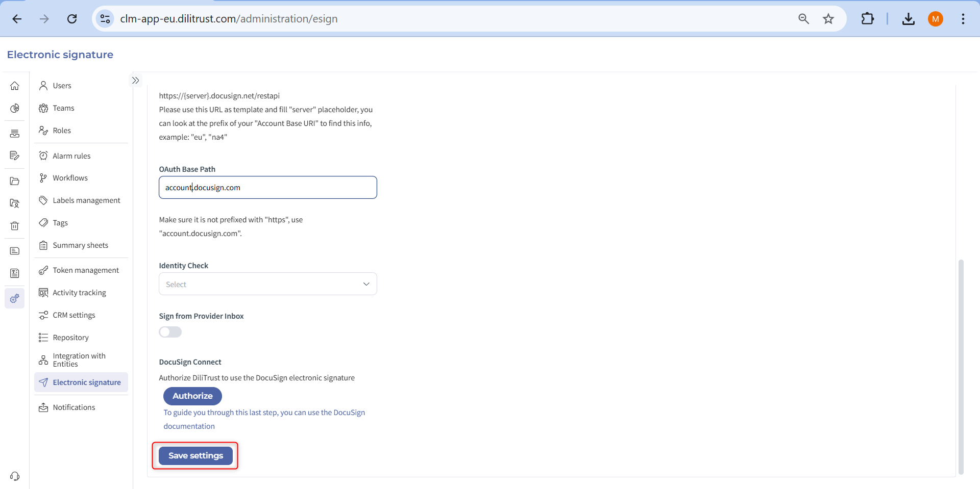Open the Identity Check dropdown
Viewport: 980px width, 489px height.
pos(268,284)
